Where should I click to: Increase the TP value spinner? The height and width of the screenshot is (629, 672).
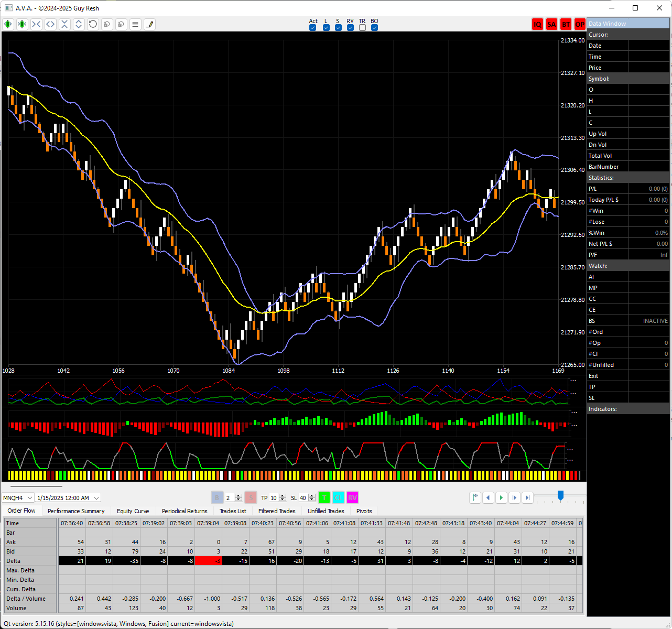[283, 496]
